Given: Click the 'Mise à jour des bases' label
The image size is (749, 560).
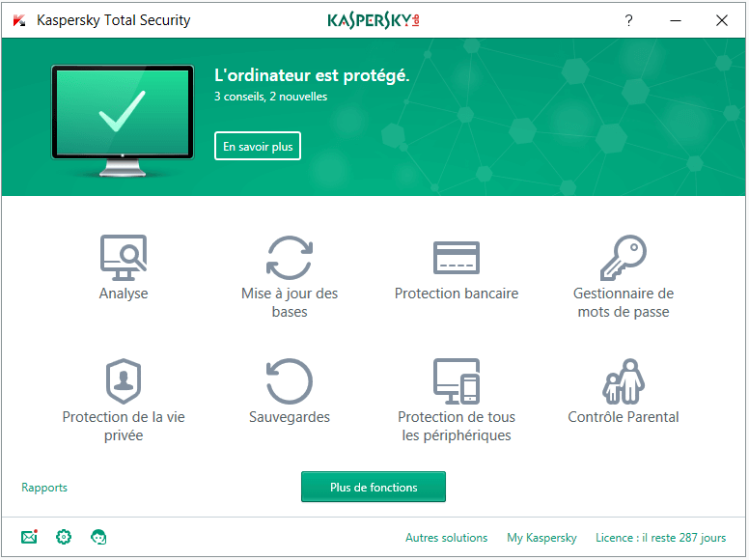Looking at the screenshot, I should click(x=290, y=302).
